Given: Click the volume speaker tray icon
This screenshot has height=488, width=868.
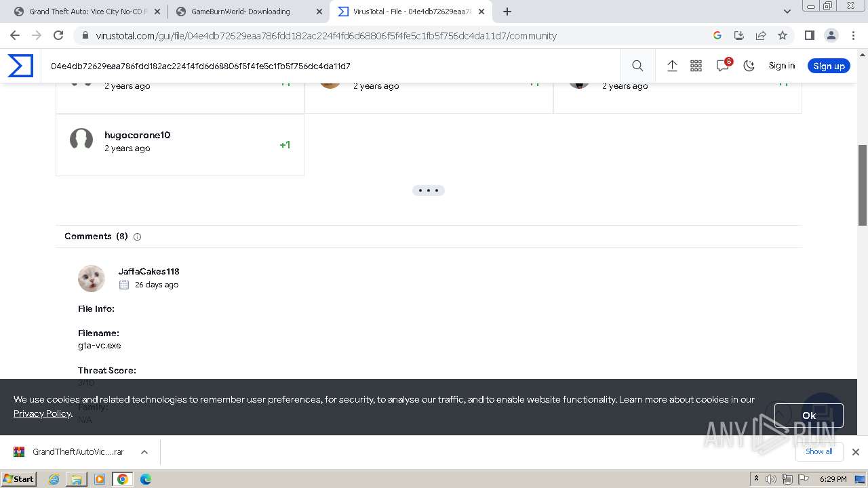Looking at the screenshot, I should 771,479.
